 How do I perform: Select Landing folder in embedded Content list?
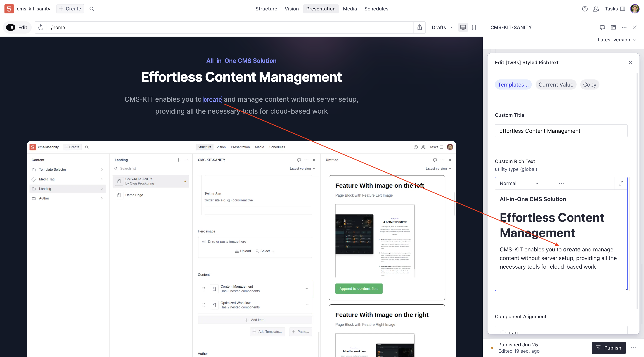(67, 189)
